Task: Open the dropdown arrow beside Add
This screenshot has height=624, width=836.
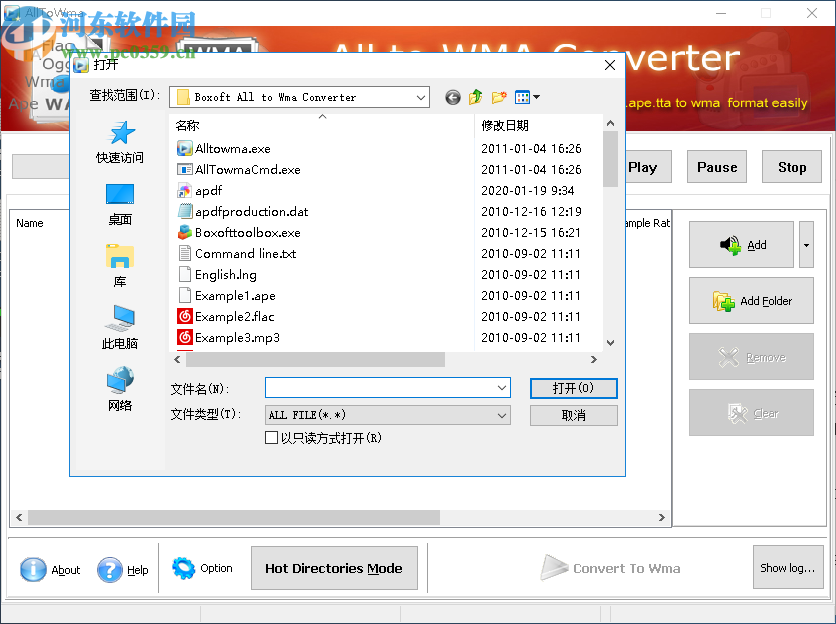Action: pos(805,245)
